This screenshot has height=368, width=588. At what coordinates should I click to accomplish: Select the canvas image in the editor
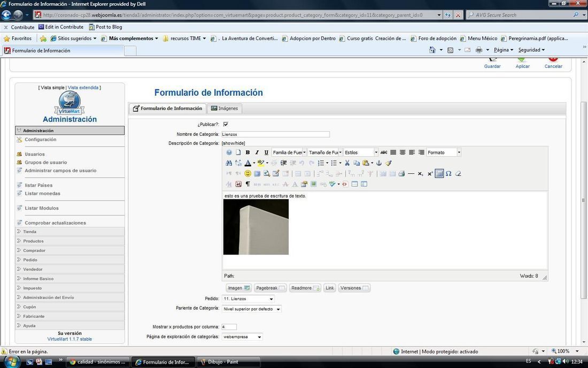tap(256, 227)
